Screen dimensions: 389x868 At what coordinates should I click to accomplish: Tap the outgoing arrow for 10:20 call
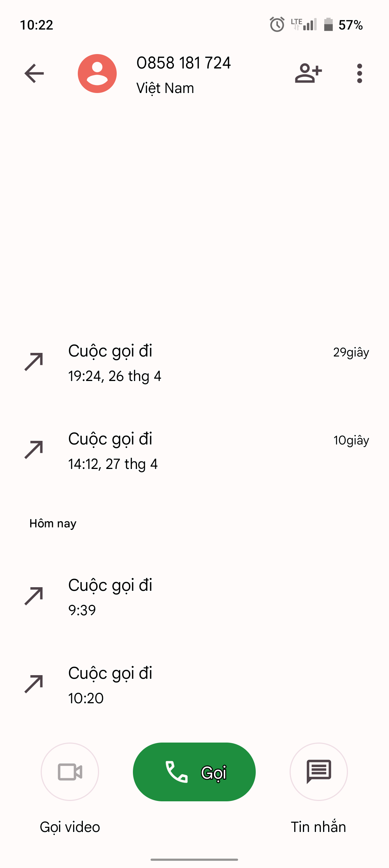point(34,684)
